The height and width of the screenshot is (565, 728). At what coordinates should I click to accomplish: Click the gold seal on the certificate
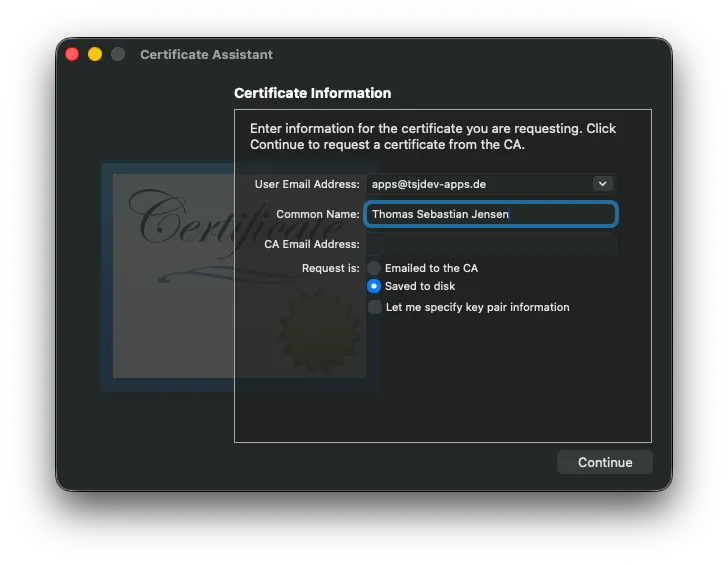(x=319, y=332)
